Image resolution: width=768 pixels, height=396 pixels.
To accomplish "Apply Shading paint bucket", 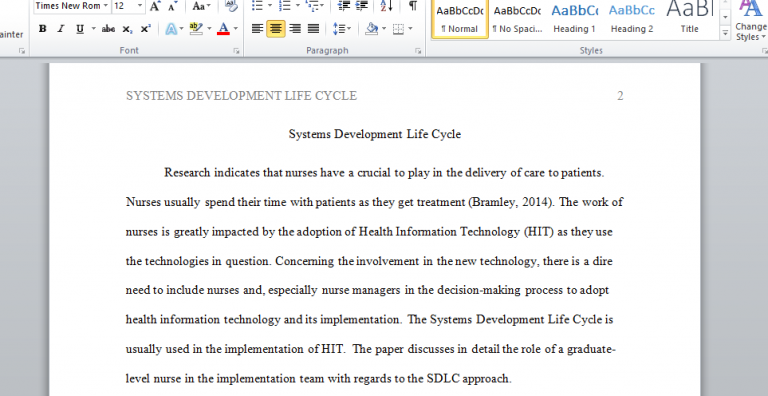I will point(372,29).
